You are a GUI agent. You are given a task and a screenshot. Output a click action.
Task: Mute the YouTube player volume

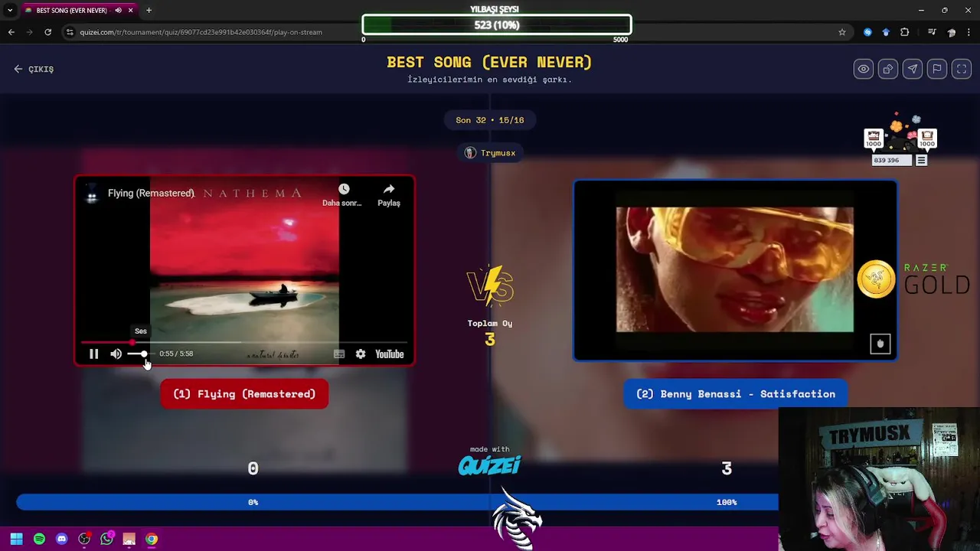(116, 354)
